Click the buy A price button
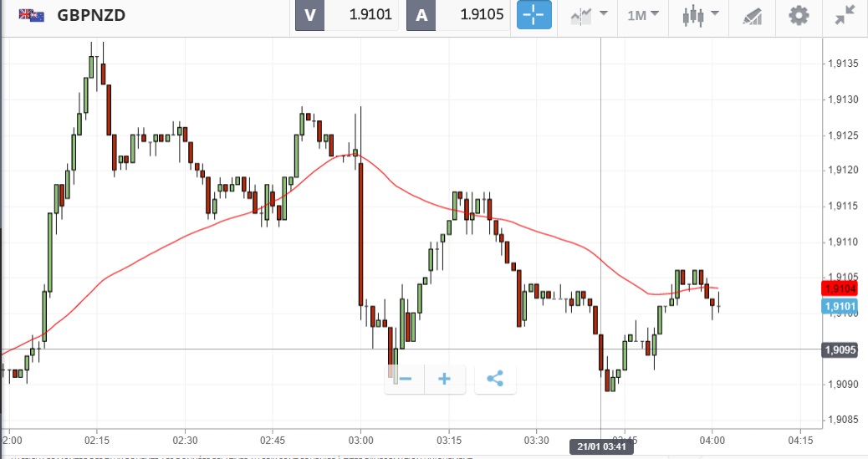The width and height of the screenshot is (868, 459). tap(458, 16)
